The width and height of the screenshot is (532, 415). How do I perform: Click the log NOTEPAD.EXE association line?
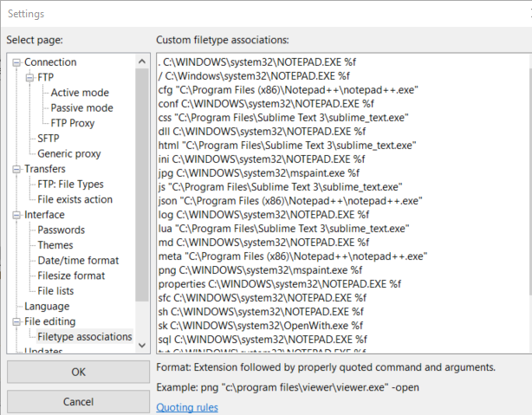point(263,215)
